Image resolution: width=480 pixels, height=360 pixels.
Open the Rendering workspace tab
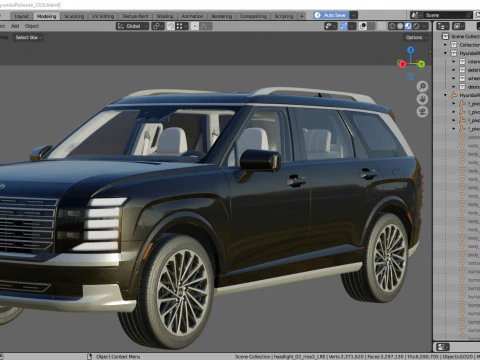point(221,16)
